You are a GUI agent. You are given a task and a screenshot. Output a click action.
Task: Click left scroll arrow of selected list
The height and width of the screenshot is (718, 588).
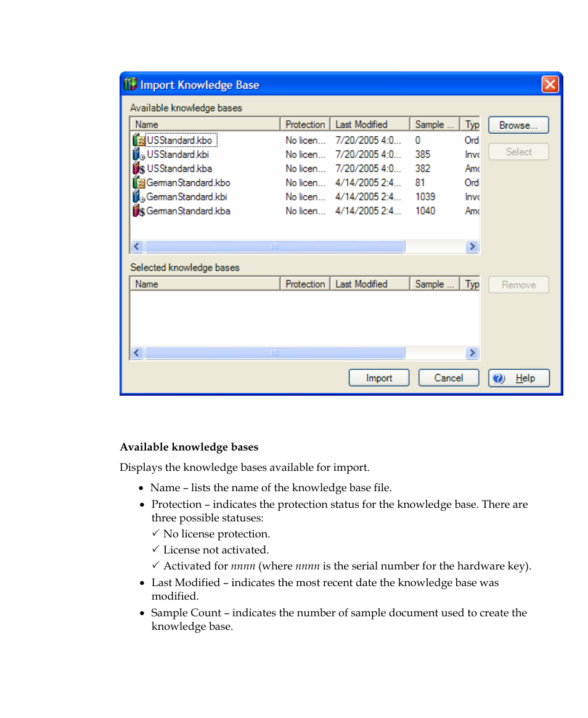click(x=136, y=353)
